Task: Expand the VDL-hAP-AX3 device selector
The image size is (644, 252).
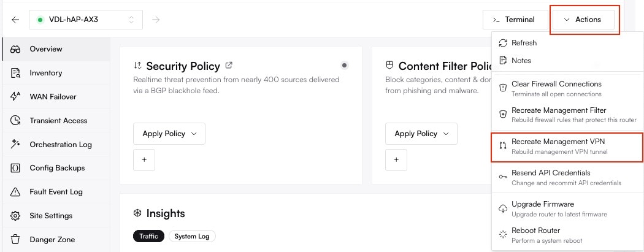Action: [x=86, y=20]
